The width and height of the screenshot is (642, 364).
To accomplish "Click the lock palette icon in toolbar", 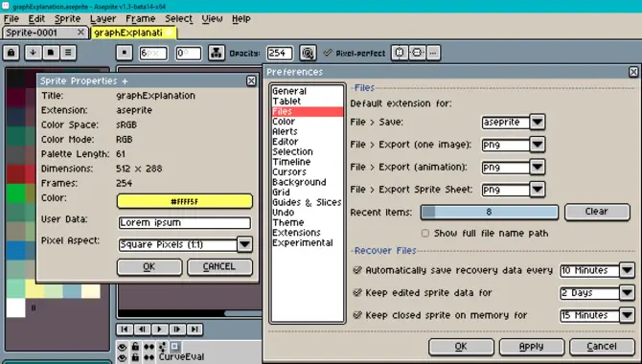I will (x=11, y=53).
